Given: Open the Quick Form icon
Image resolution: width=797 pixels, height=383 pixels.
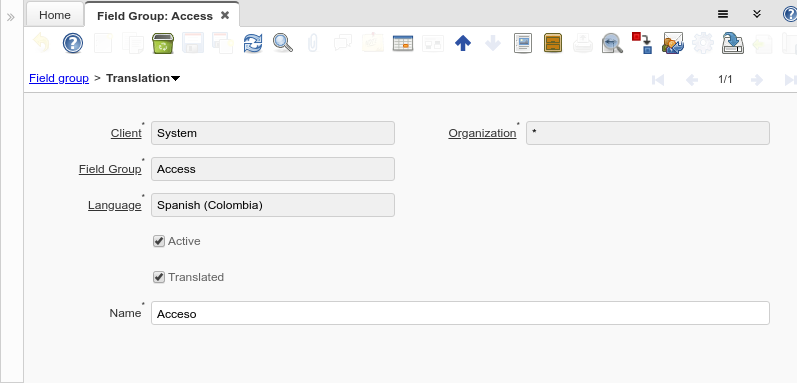Looking at the screenshot, I should (x=433, y=43).
